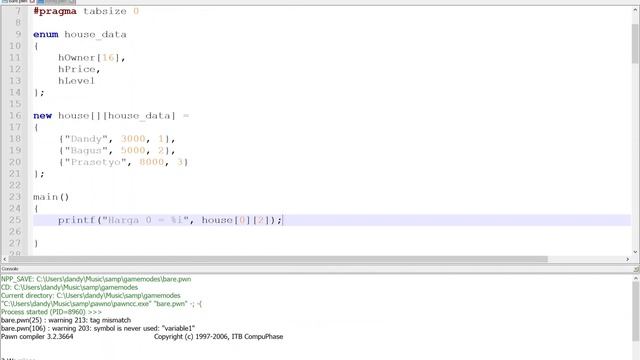This screenshot has width=640, height=360.
Task: Click the editor vertical scrollbar down arrow
Action: [635, 252]
